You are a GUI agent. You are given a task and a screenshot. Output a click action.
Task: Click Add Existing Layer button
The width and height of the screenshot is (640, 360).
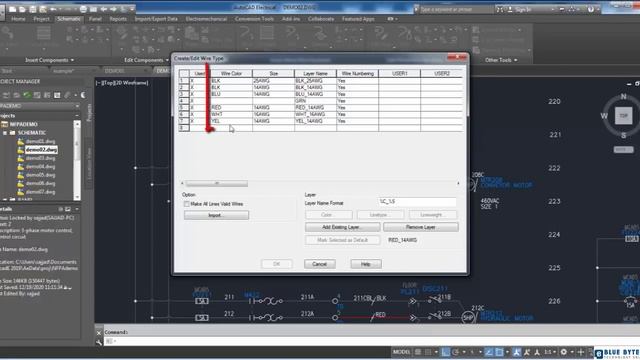[x=342, y=227]
